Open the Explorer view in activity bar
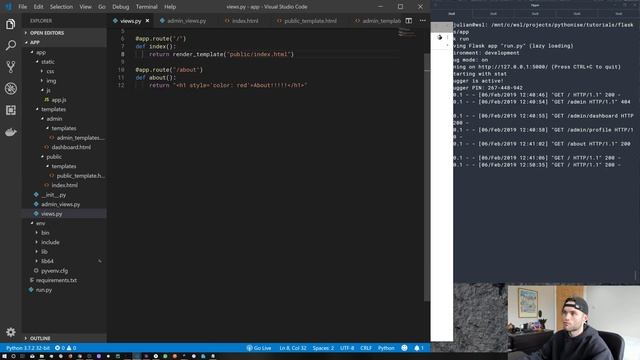This screenshot has height=360, width=640. pos(11,24)
